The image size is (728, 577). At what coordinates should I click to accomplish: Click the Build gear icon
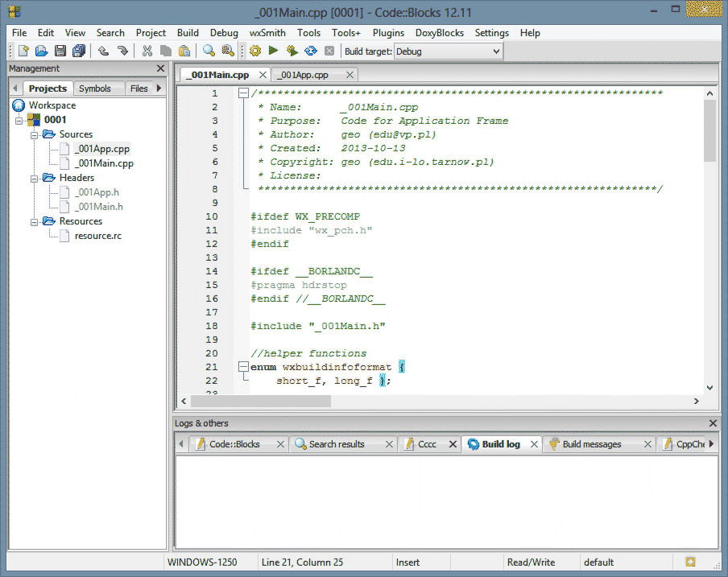(255, 51)
